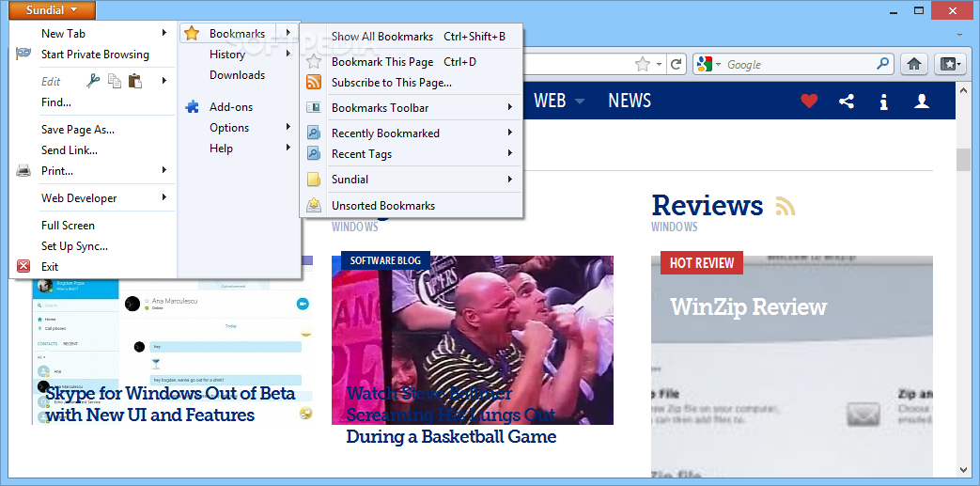Select Set Up Sync... menu item

pyautogui.click(x=74, y=245)
